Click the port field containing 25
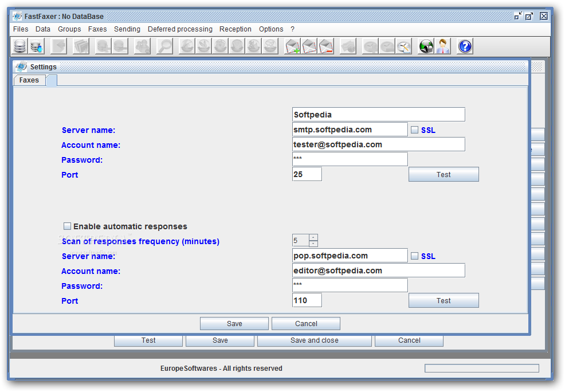This screenshot has width=565, height=392. (x=307, y=174)
